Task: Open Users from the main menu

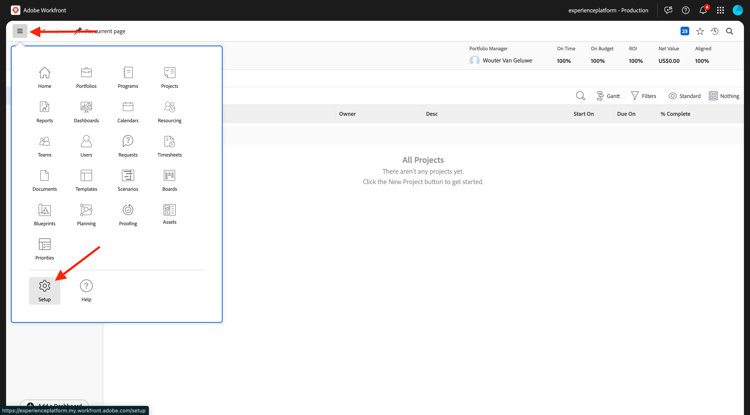Action: pos(86,146)
